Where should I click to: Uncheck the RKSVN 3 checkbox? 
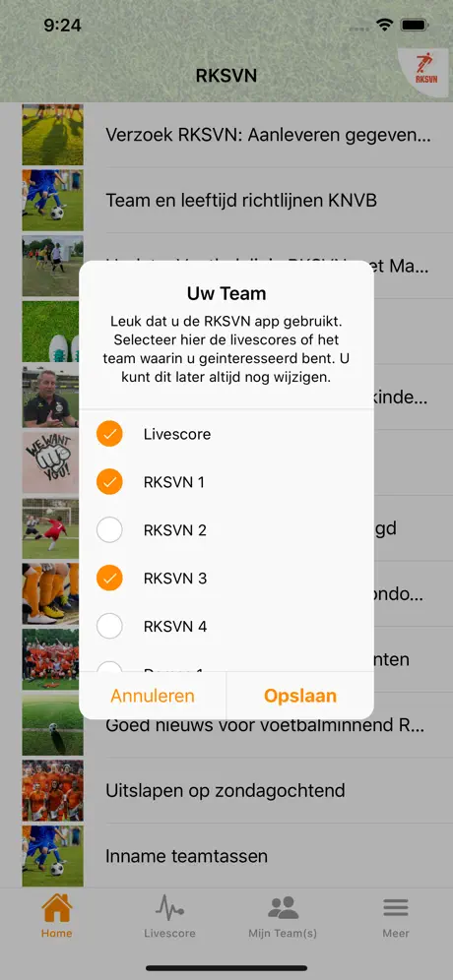point(109,579)
